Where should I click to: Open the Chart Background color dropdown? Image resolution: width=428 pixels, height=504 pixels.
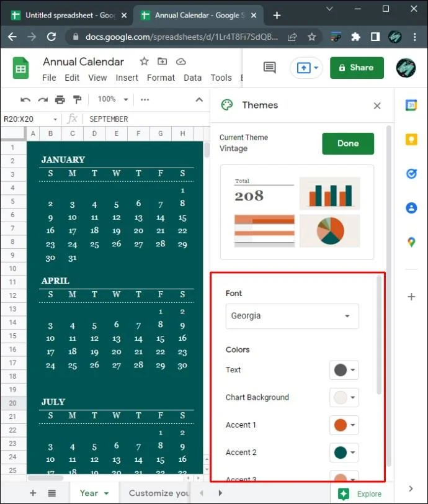click(353, 398)
